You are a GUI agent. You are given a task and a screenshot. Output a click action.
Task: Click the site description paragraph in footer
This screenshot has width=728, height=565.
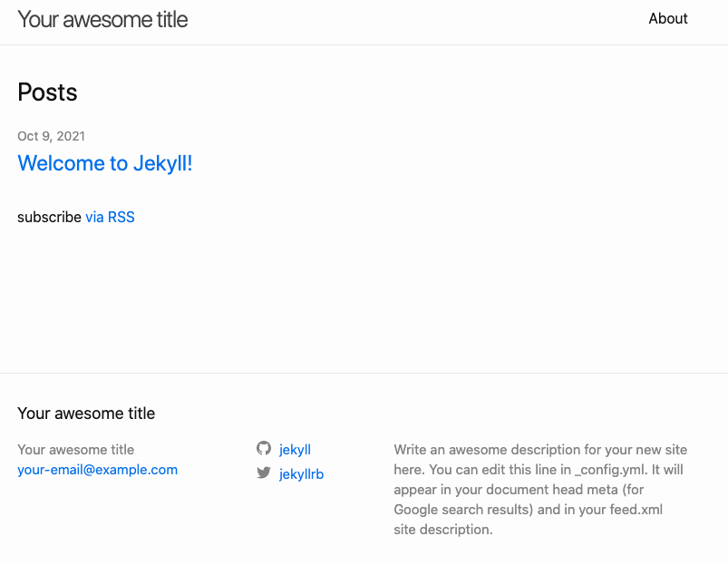point(540,490)
